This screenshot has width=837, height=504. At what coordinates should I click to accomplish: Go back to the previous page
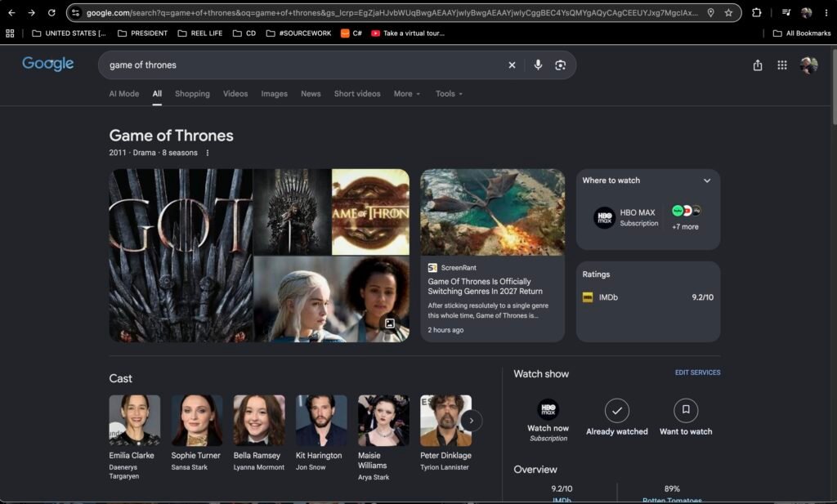(11, 13)
